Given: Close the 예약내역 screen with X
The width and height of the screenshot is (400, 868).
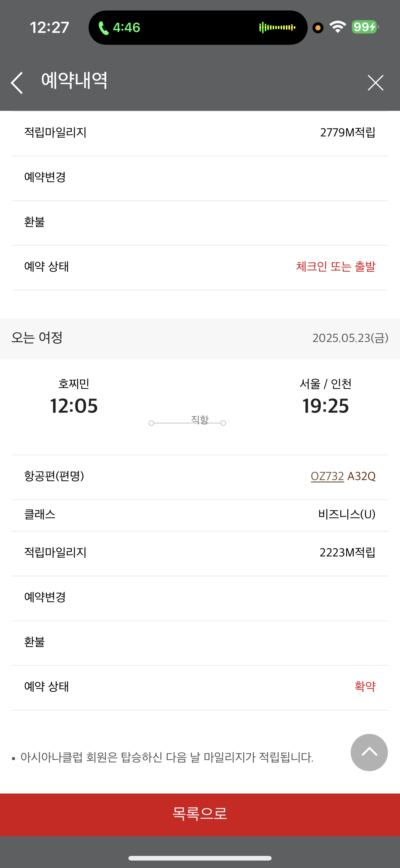Looking at the screenshot, I should pyautogui.click(x=376, y=83).
